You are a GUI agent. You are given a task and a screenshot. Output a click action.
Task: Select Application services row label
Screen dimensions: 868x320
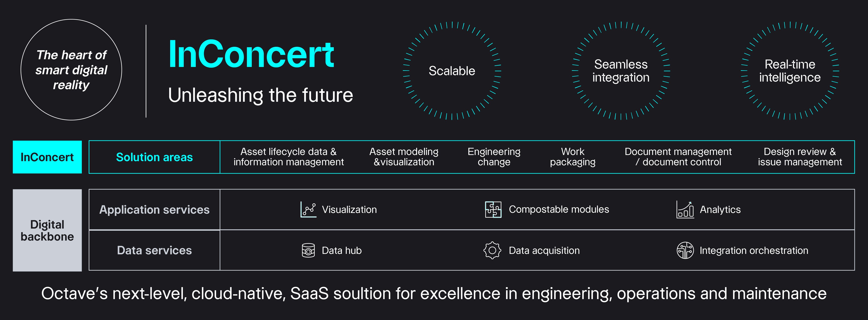pos(154,209)
